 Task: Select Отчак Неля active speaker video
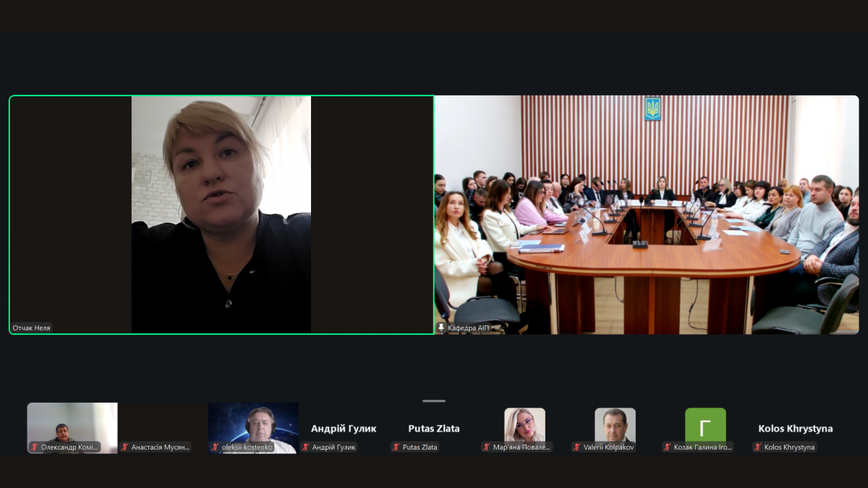(x=221, y=214)
